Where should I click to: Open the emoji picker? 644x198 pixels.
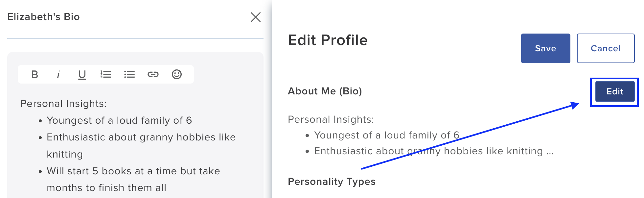point(177,74)
